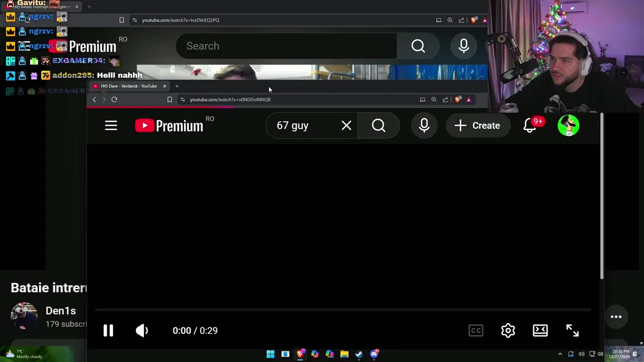Open Brave browser from the taskbar
644x362 pixels.
coord(300,354)
